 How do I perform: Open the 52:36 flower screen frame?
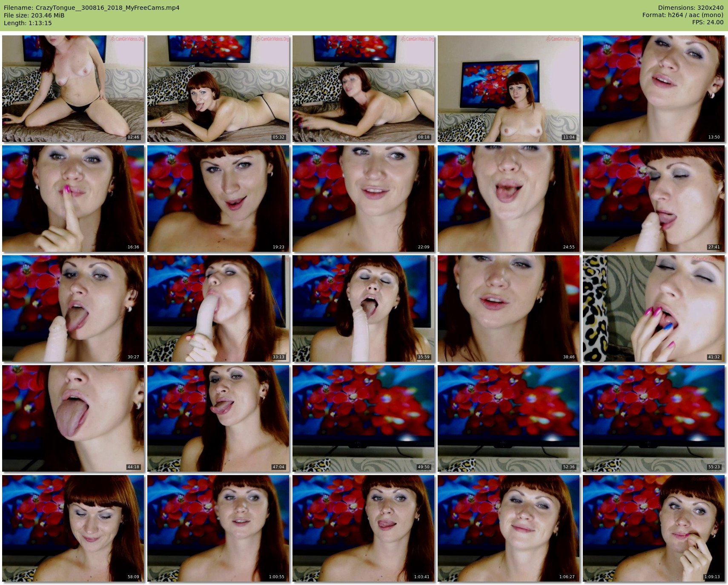pyautogui.click(x=509, y=418)
